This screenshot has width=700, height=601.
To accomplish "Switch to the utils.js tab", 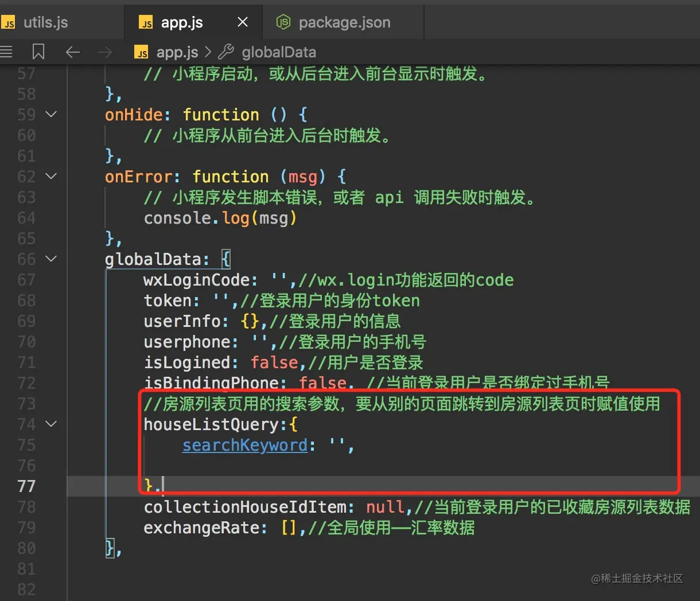I will coord(46,22).
